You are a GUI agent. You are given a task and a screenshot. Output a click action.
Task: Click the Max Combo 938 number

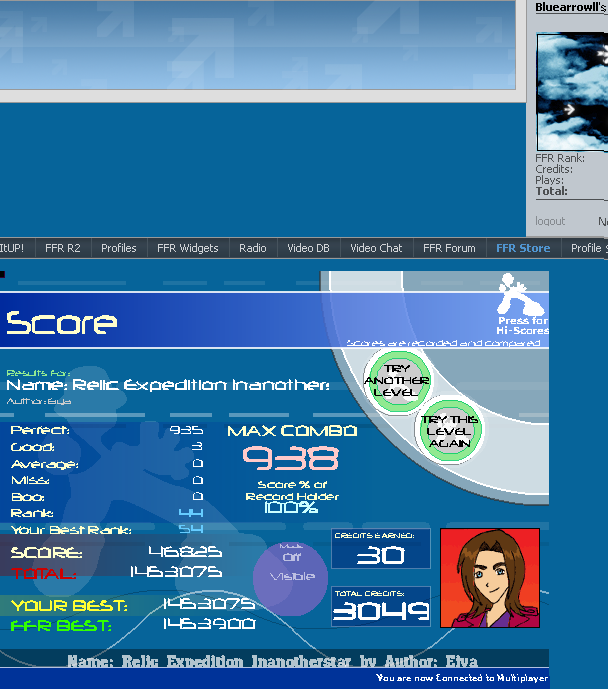pyautogui.click(x=292, y=459)
